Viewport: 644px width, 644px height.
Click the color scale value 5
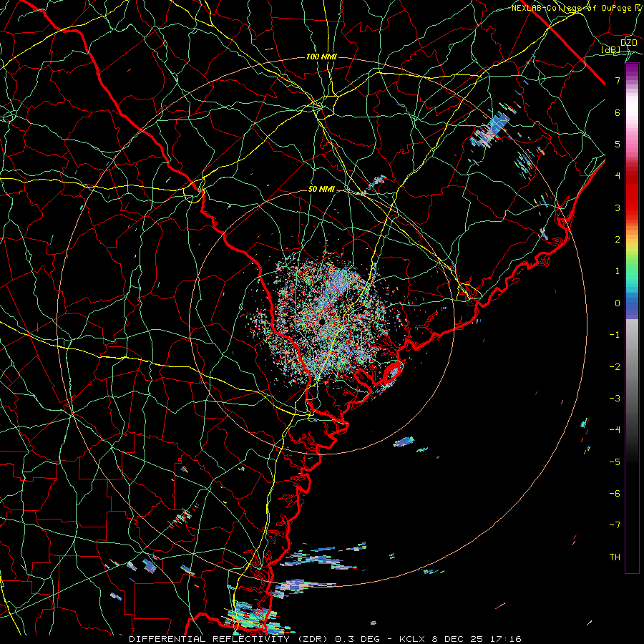618,144
